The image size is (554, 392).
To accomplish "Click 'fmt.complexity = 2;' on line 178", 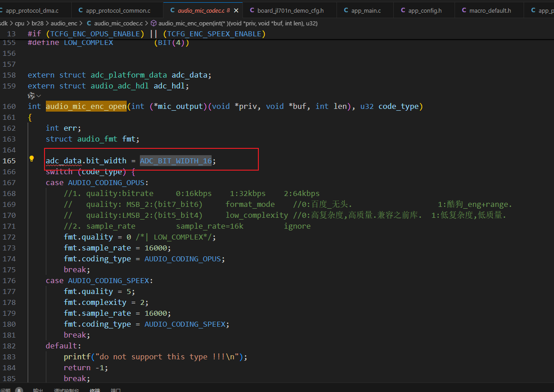I will [x=106, y=302].
